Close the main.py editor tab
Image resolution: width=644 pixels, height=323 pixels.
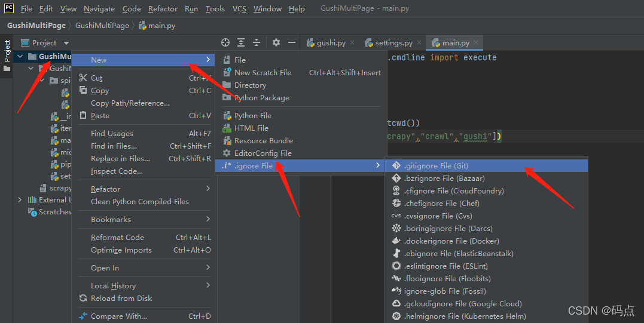point(476,42)
